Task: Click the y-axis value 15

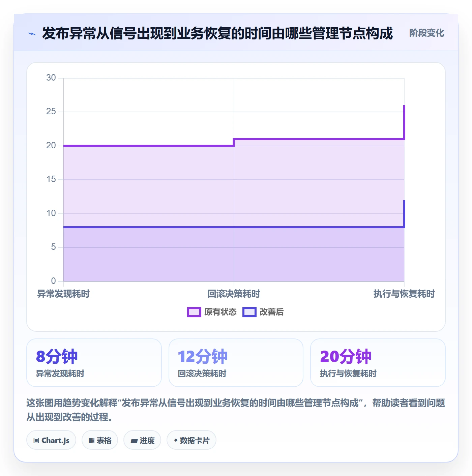Action: (51, 179)
